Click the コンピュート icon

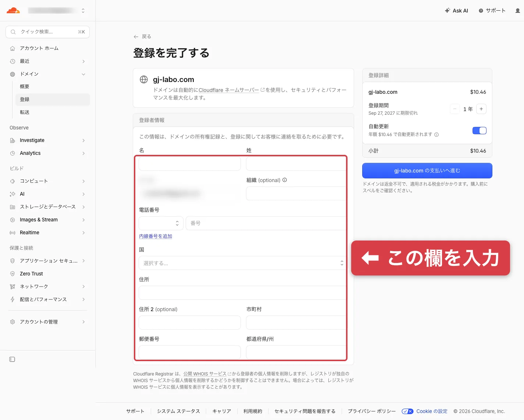(13, 181)
